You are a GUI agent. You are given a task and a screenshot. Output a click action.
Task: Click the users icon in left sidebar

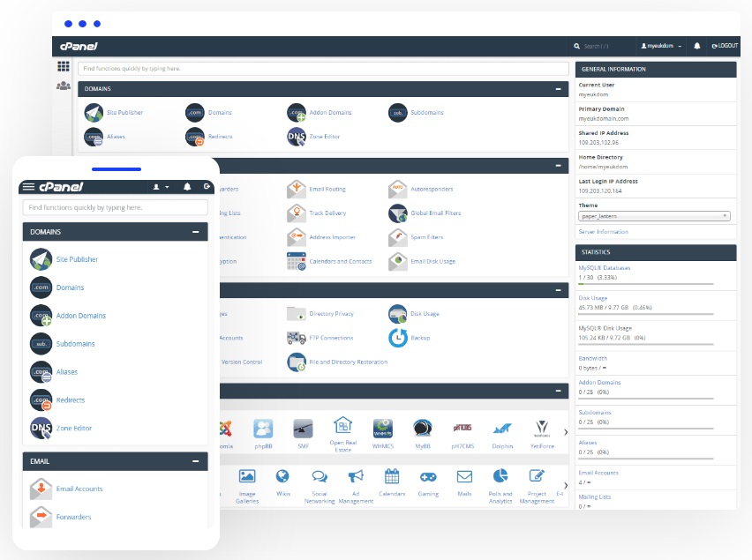(64, 86)
